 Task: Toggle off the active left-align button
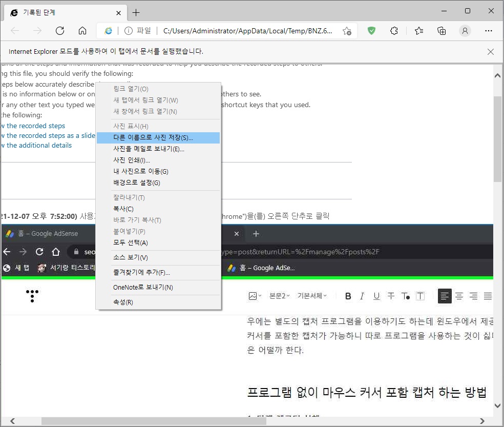[x=445, y=296]
